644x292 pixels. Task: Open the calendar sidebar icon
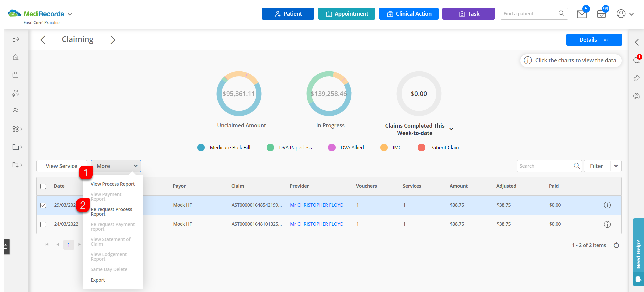tap(16, 75)
